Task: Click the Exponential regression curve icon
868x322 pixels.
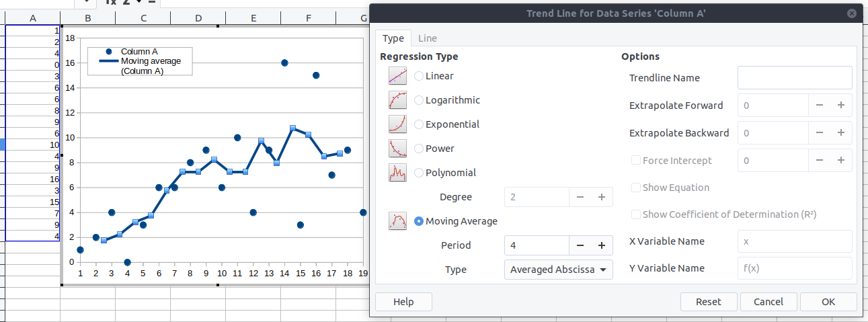Action: 398,124
